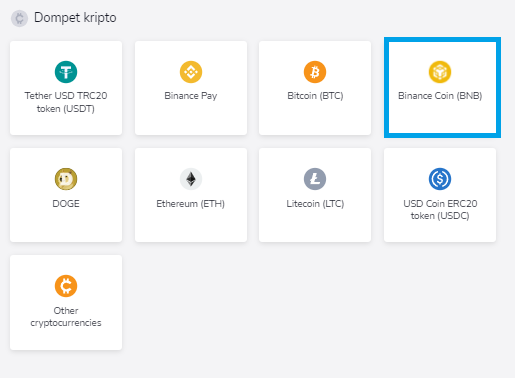The image size is (515, 378).
Task: Choose Tether USD TRC20 token label
Action: pyautogui.click(x=66, y=102)
